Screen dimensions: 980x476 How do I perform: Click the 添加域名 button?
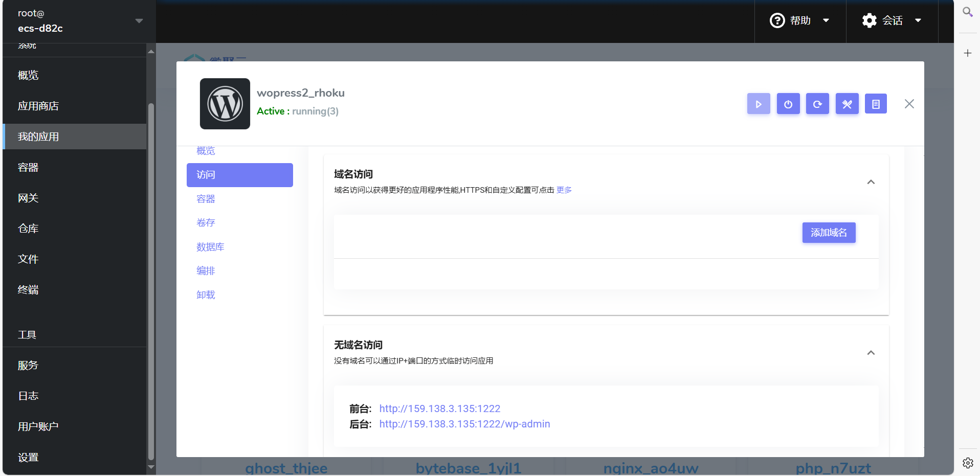(x=829, y=233)
